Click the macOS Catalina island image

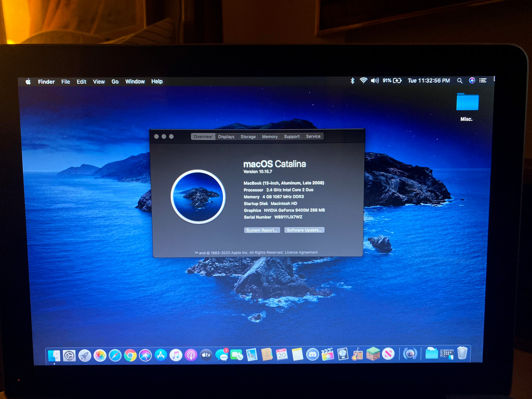[198, 197]
